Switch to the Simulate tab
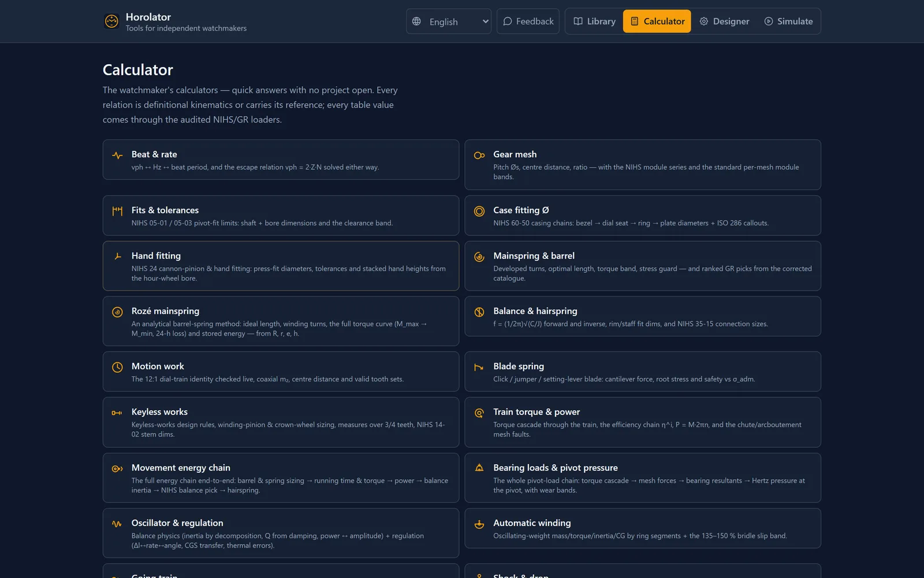Image resolution: width=924 pixels, height=578 pixels. click(788, 21)
